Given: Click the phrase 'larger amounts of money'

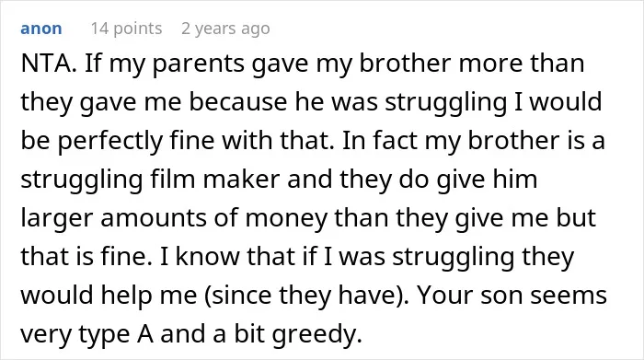Looking at the screenshot, I should pyautogui.click(x=173, y=218).
